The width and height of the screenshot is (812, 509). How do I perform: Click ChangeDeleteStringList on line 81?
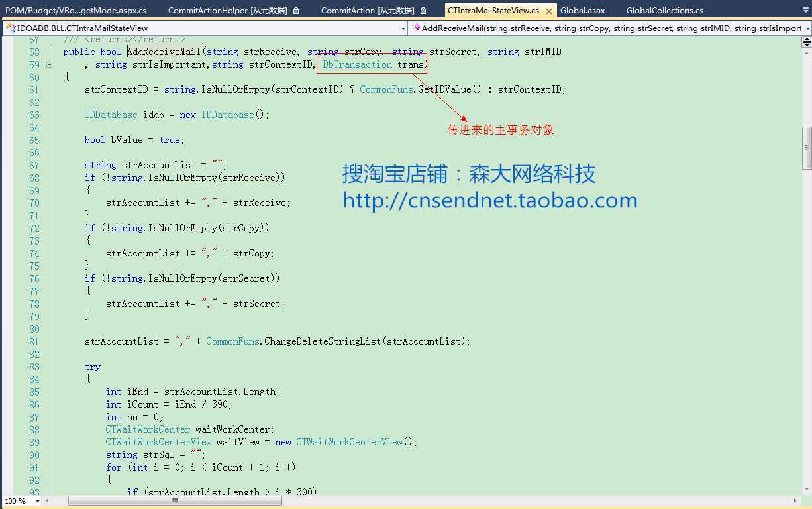point(323,341)
